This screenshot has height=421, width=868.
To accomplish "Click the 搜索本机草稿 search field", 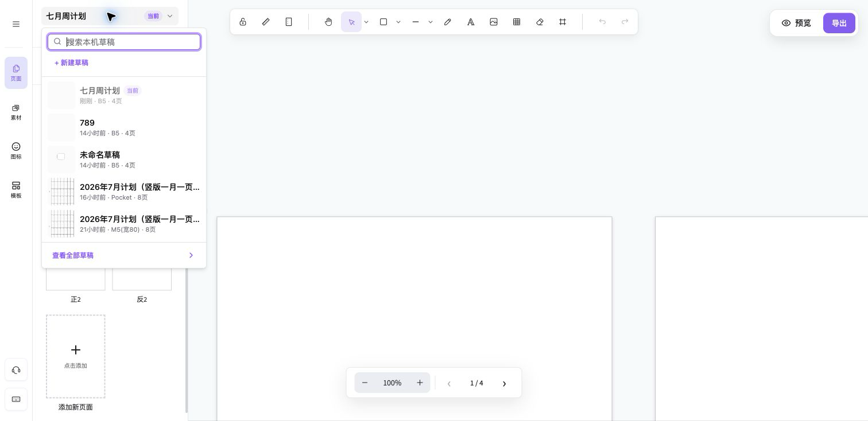I will pos(124,42).
